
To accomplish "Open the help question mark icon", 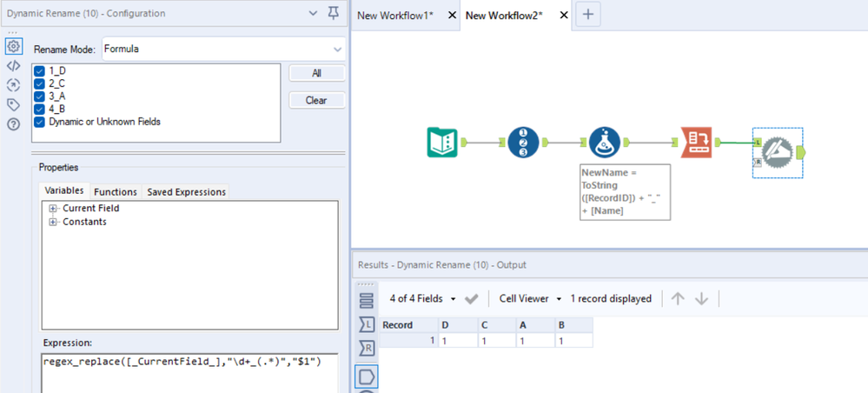I will pyautogui.click(x=13, y=124).
